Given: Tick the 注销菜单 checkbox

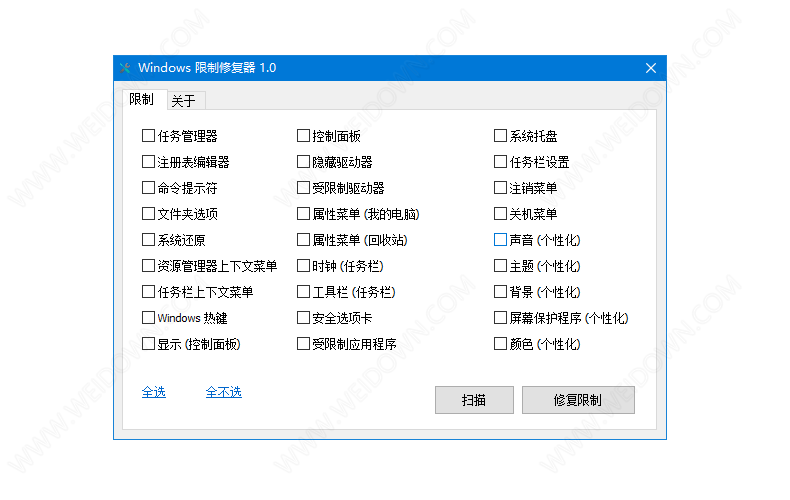Looking at the screenshot, I should coord(500,188).
